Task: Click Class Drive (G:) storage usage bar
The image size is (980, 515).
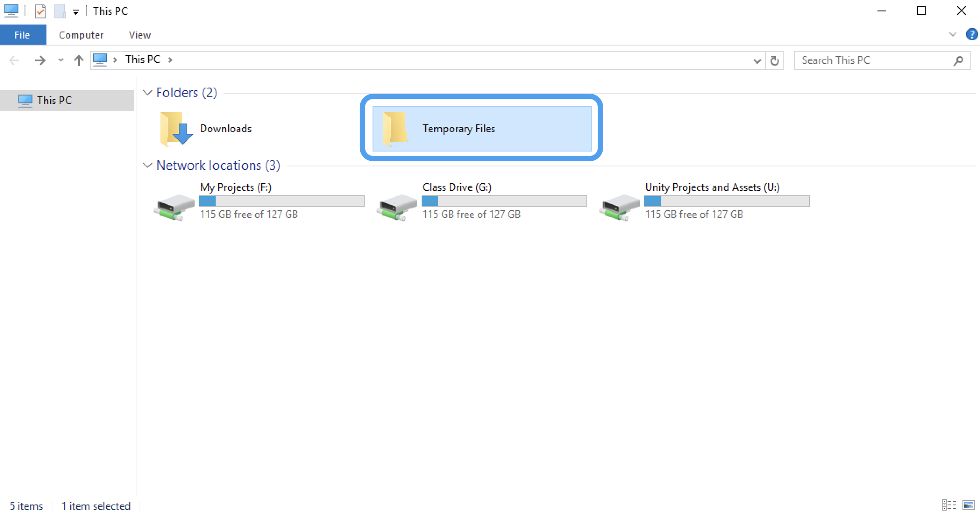Action: tap(504, 201)
